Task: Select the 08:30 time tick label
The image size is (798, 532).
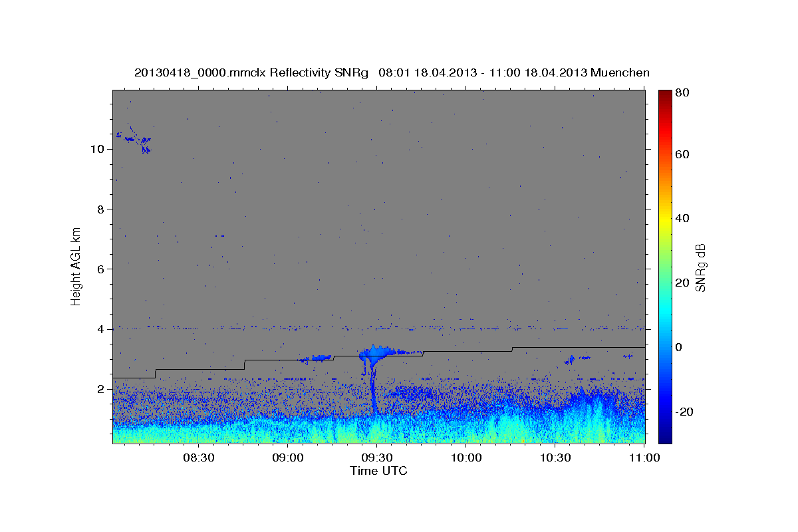Action: (x=199, y=458)
